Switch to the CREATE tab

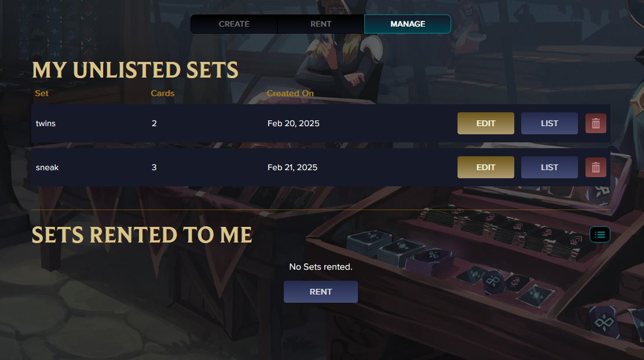point(234,24)
